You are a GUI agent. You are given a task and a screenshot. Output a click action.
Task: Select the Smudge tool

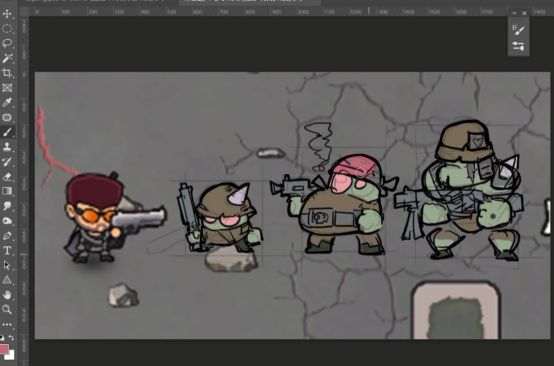click(7, 206)
